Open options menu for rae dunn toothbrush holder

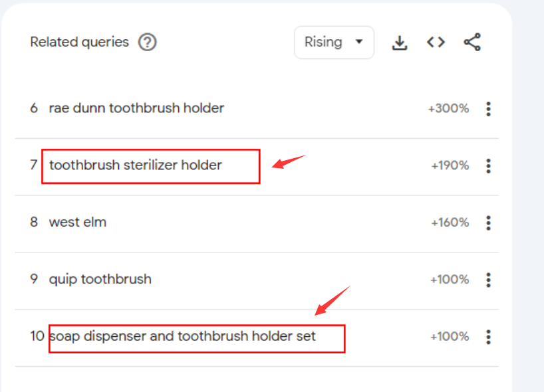tap(488, 109)
